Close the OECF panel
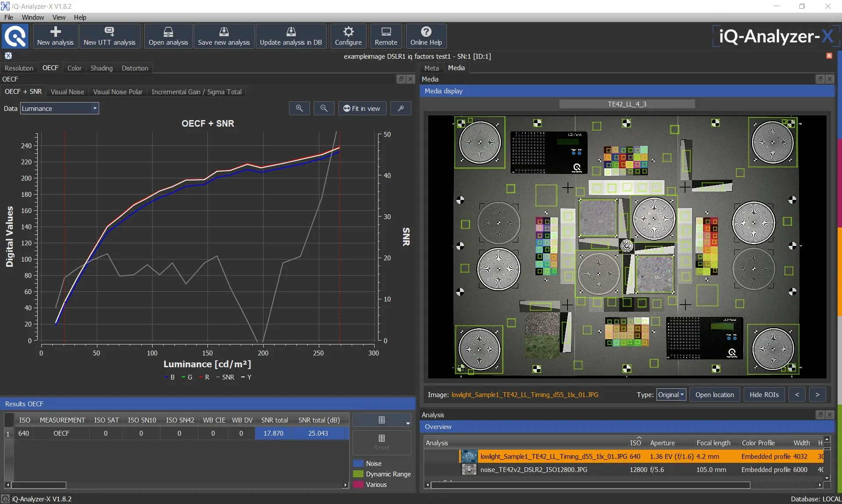This screenshot has height=504, width=842. click(410, 79)
